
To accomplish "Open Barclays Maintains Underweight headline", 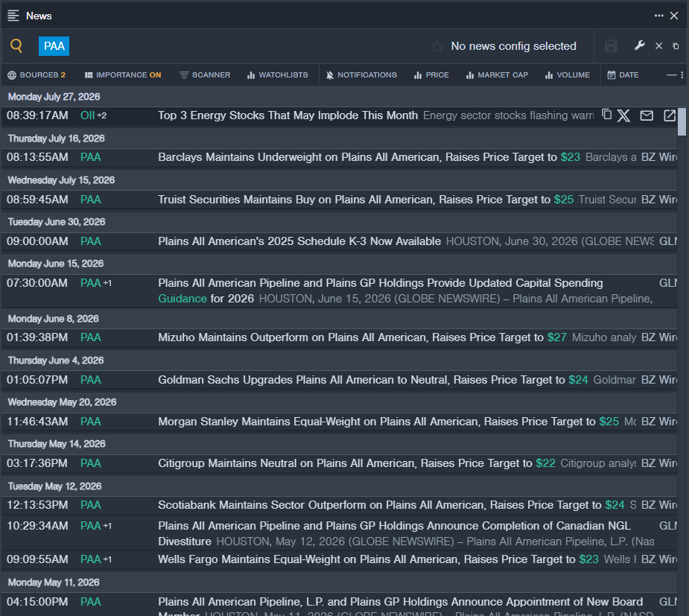I will [369, 157].
